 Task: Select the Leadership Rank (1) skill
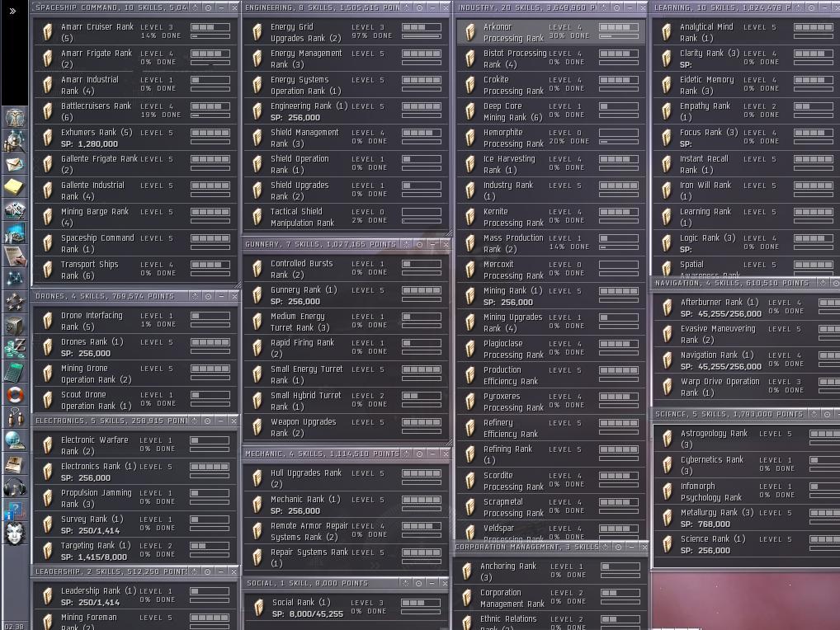(x=135, y=596)
